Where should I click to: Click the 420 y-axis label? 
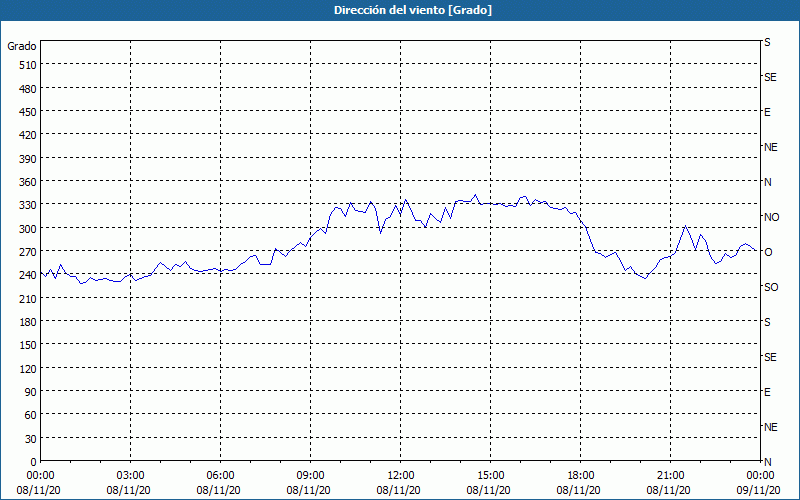pos(28,135)
